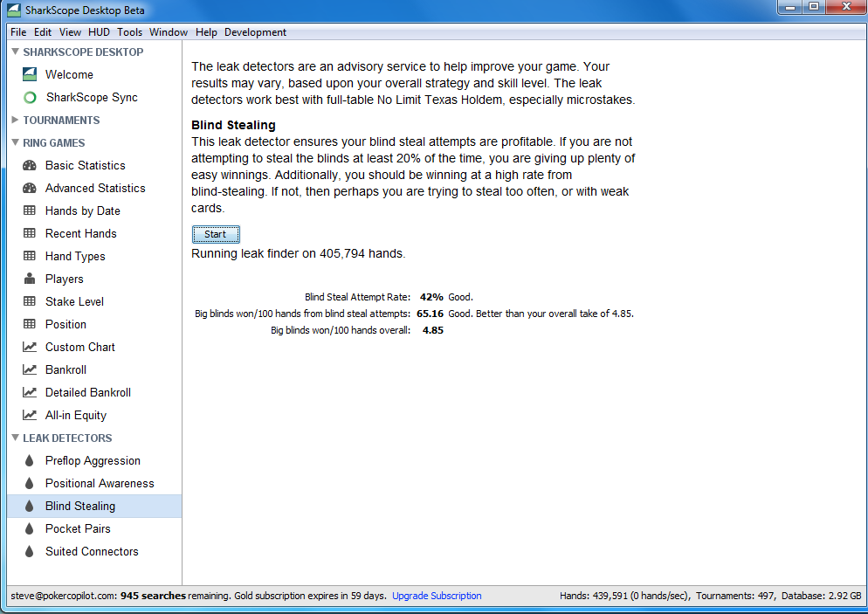Open the Edit menu

coord(43,32)
